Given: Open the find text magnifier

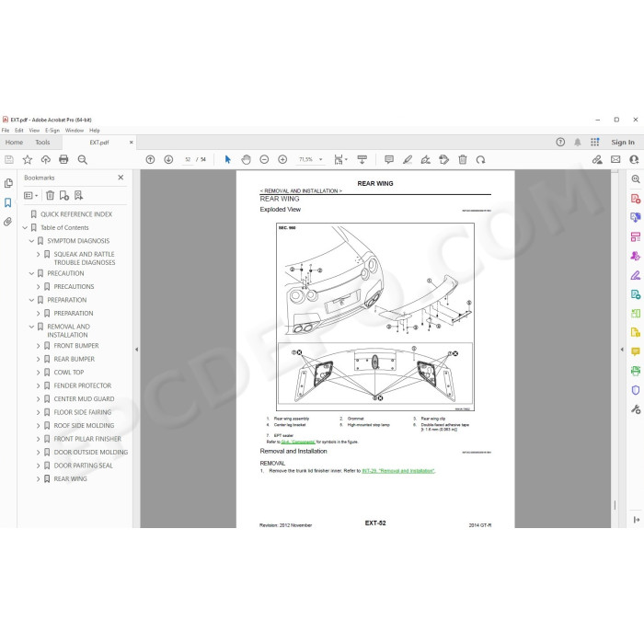Looking at the screenshot, I should tap(82, 159).
